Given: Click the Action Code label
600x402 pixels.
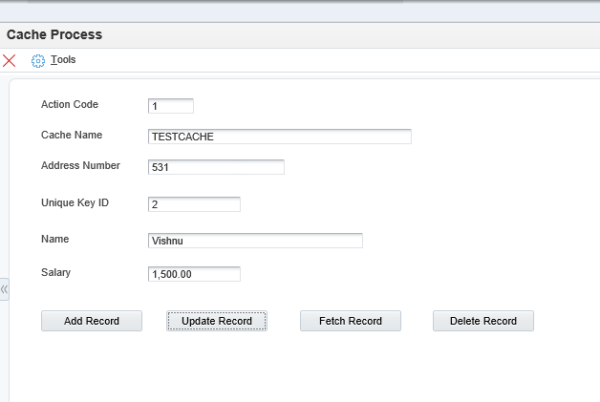Looking at the screenshot, I should coord(70,104).
